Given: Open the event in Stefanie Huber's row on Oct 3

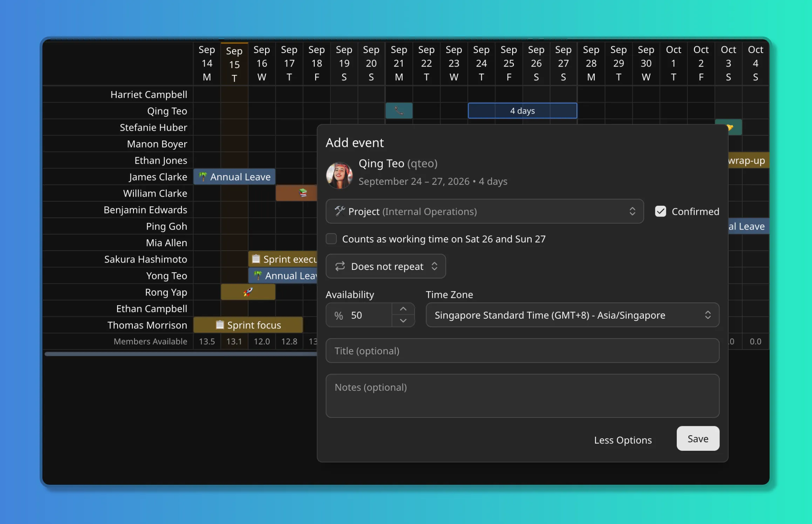Looking at the screenshot, I should [x=729, y=127].
